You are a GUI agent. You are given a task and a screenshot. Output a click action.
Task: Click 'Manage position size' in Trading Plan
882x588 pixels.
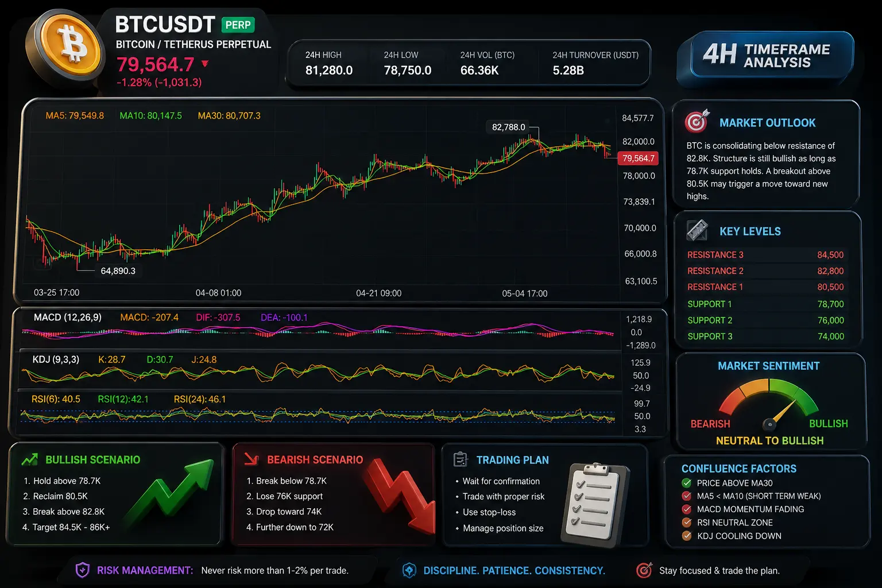pyautogui.click(x=503, y=528)
